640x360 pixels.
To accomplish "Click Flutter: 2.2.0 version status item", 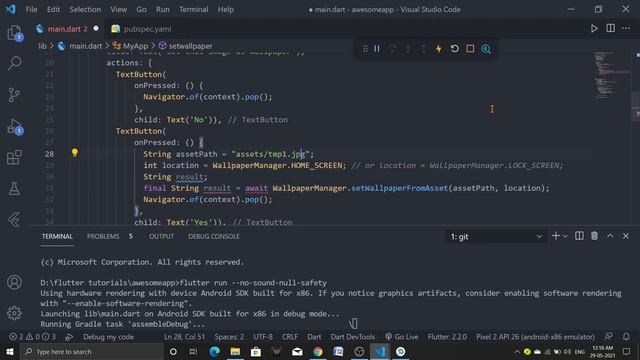I will click(x=447, y=337).
